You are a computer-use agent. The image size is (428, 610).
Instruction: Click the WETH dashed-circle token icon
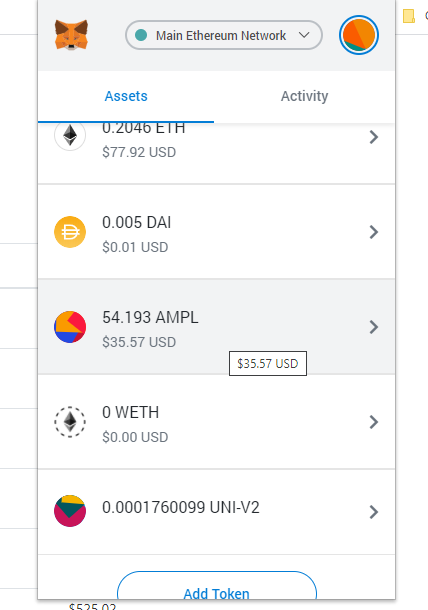tap(70, 422)
